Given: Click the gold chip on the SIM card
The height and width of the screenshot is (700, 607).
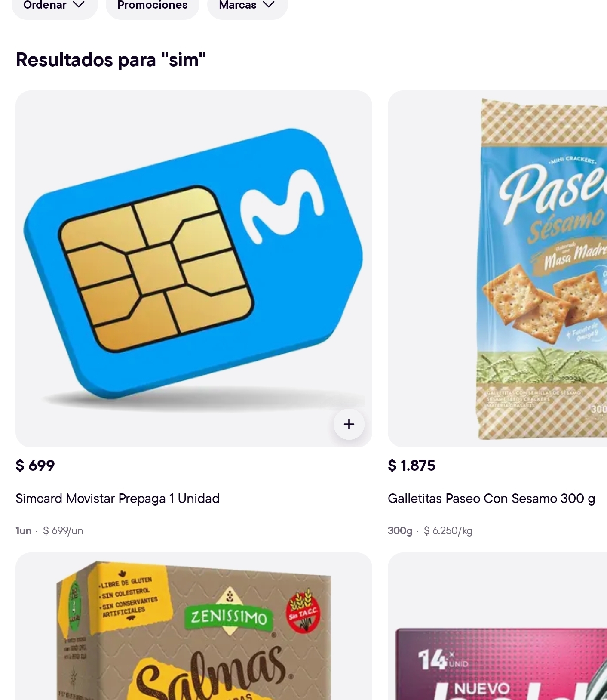Looking at the screenshot, I should 156,268.
